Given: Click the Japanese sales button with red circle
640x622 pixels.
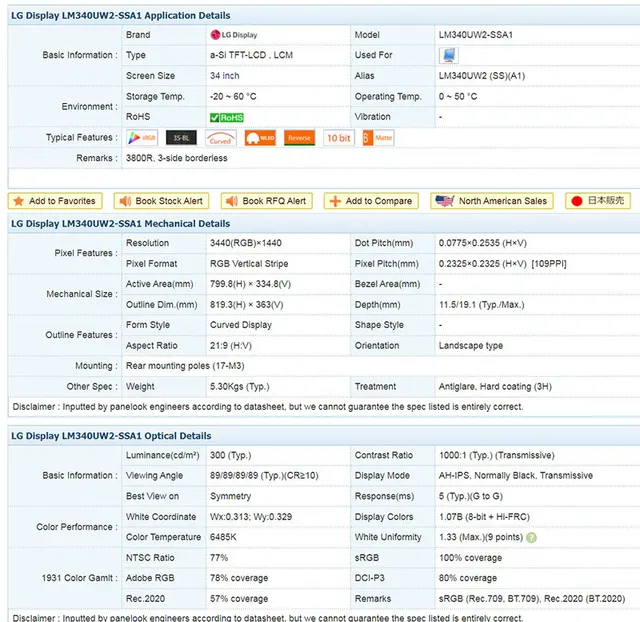Looking at the screenshot, I should point(598,201).
